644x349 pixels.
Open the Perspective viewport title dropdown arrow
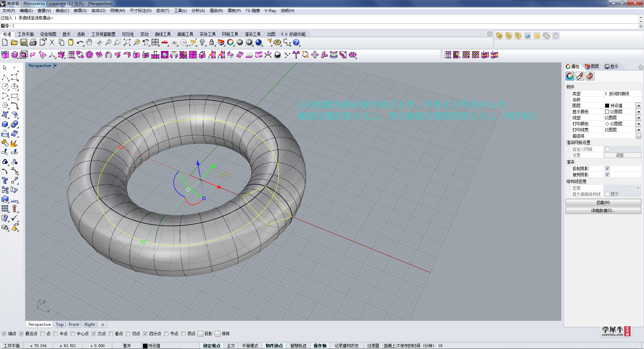[55, 66]
